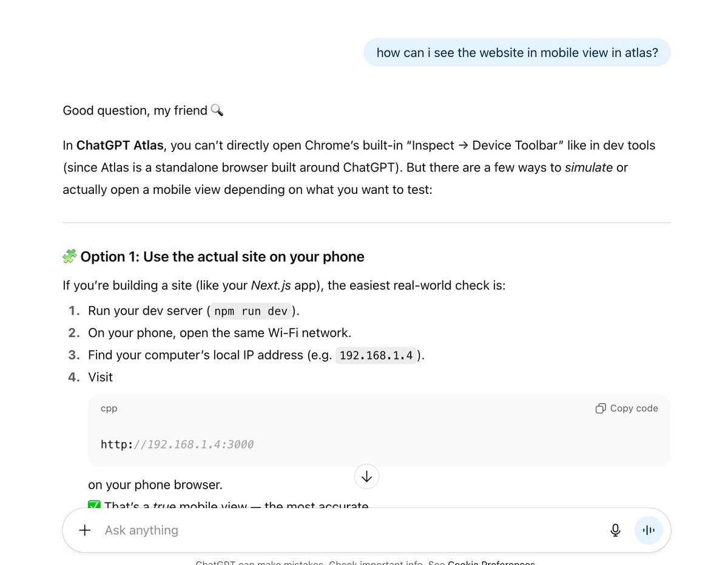728x565 pixels.
Task: Click the Option 1 heading
Action: (222, 257)
